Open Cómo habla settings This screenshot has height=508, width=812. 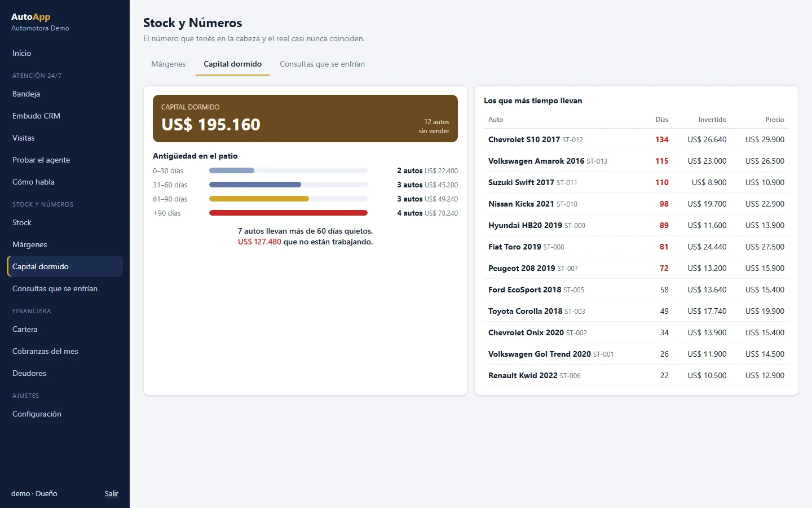[65, 182]
